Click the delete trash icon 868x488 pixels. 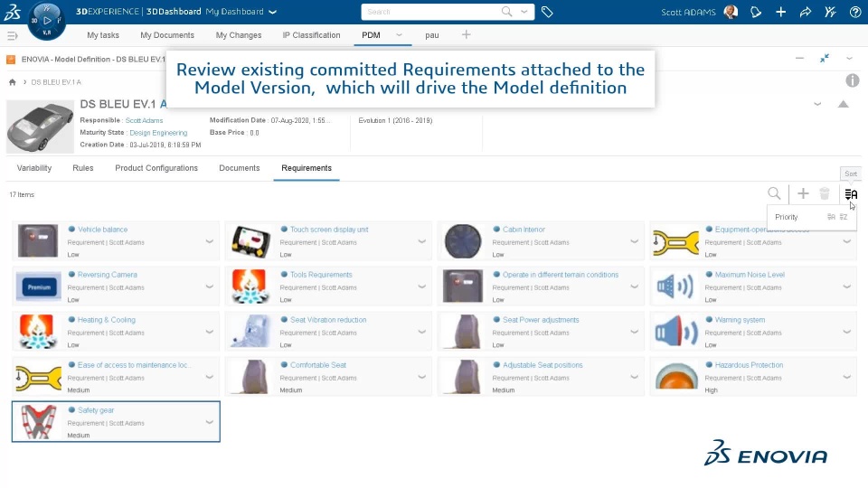(x=825, y=193)
